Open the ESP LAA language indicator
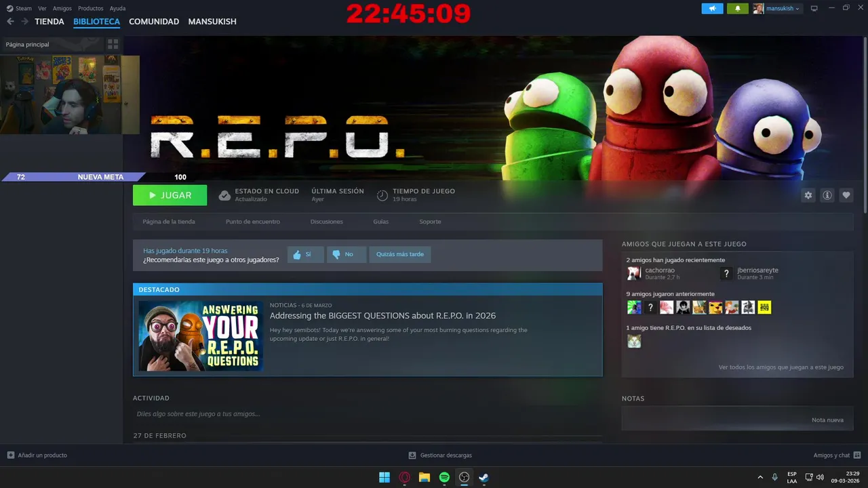The width and height of the screenshot is (868, 488). pos(792,477)
